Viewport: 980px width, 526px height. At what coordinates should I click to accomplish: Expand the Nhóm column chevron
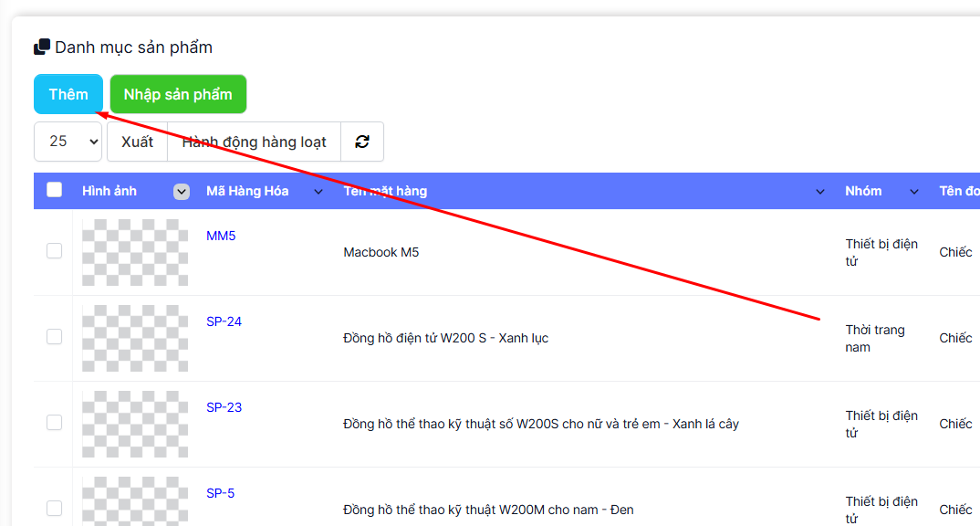click(x=914, y=192)
